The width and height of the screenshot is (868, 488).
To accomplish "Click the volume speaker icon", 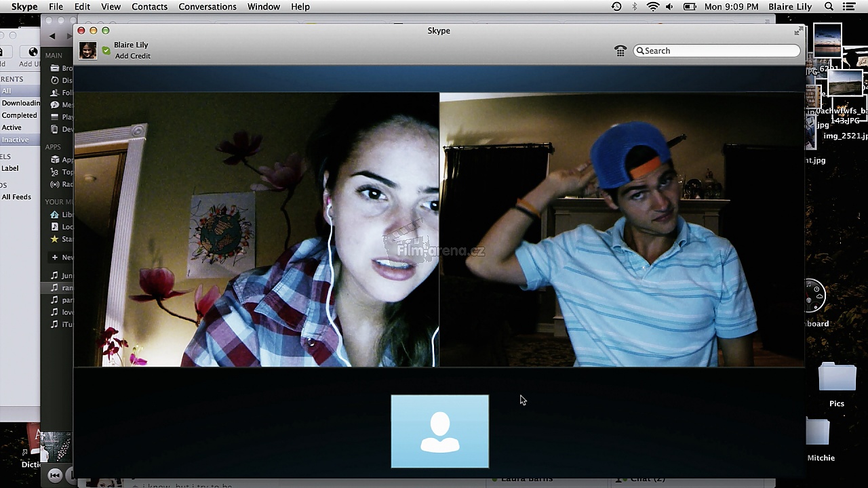I will tap(670, 7).
